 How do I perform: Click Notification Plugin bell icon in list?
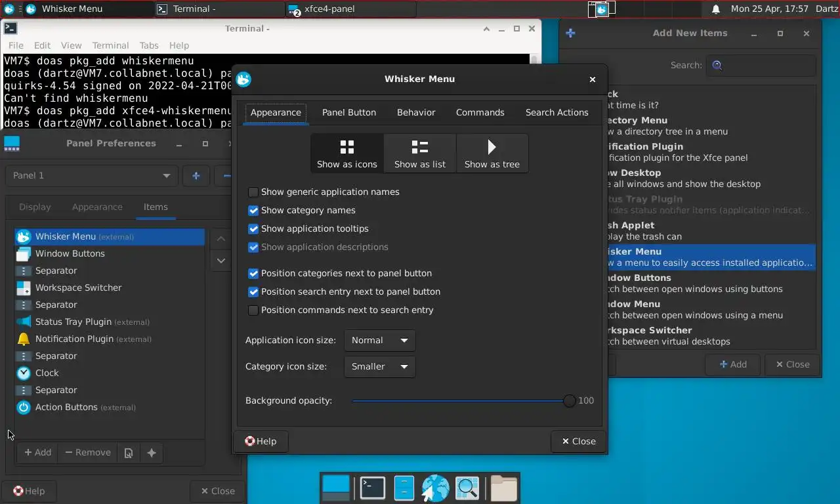pos(24,339)
